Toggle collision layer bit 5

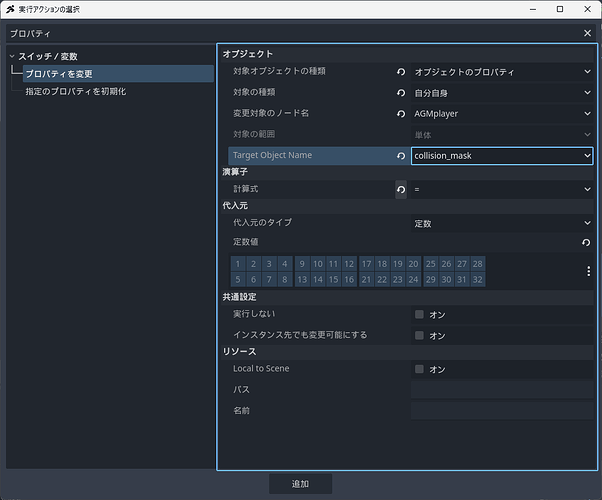click(x=238, y=280)
